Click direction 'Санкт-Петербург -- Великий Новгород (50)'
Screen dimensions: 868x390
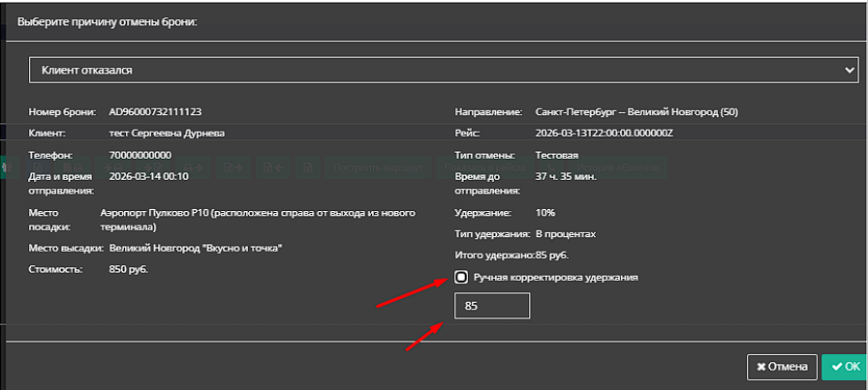[637, 112]
